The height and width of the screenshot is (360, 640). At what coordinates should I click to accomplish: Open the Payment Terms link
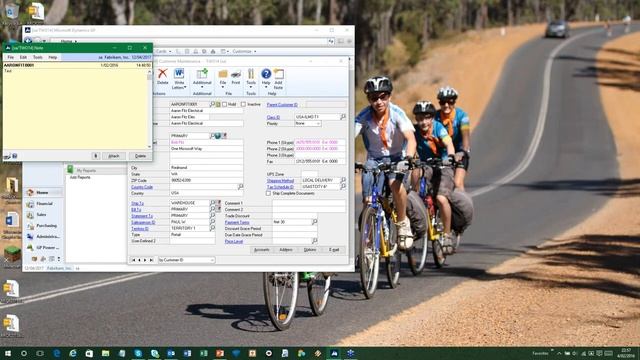pyautogui.click(x=237, y=222)
